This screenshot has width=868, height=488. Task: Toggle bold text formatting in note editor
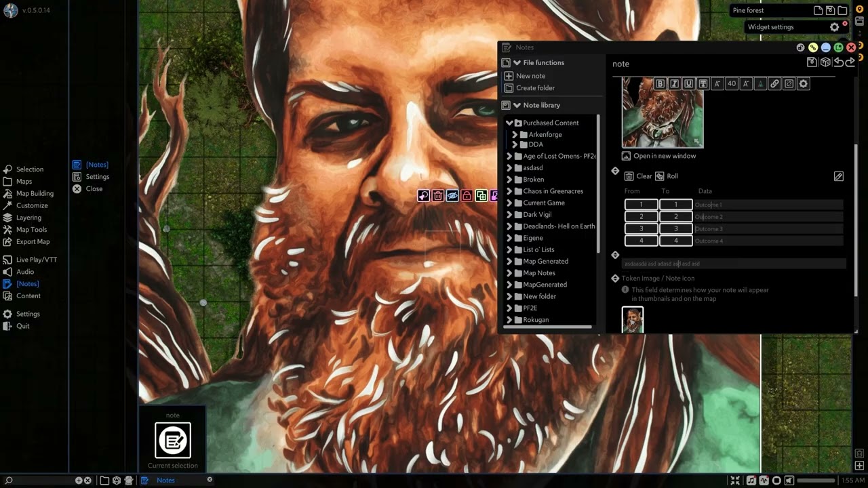tap(660, 83)
